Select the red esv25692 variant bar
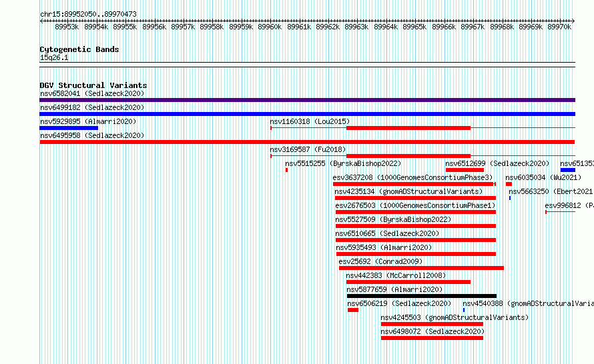Viewport: 594px width, 364px height. pyautogui.click(x=421, y=268)
